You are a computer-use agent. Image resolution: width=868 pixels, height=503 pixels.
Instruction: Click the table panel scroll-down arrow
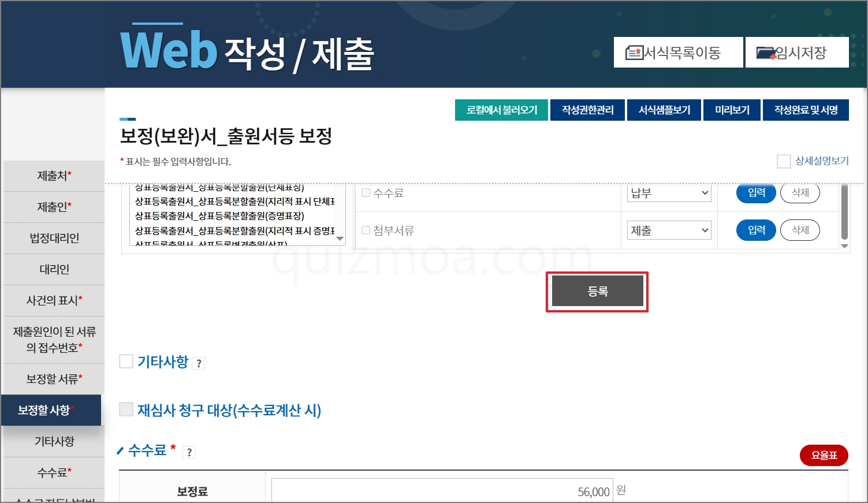pos(844,246)
